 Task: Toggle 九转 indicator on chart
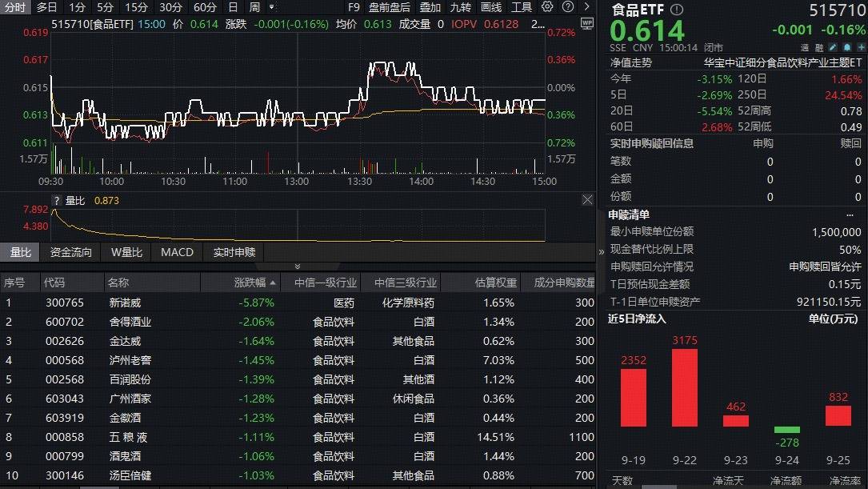pyautogui.click(x=460, y=7)
